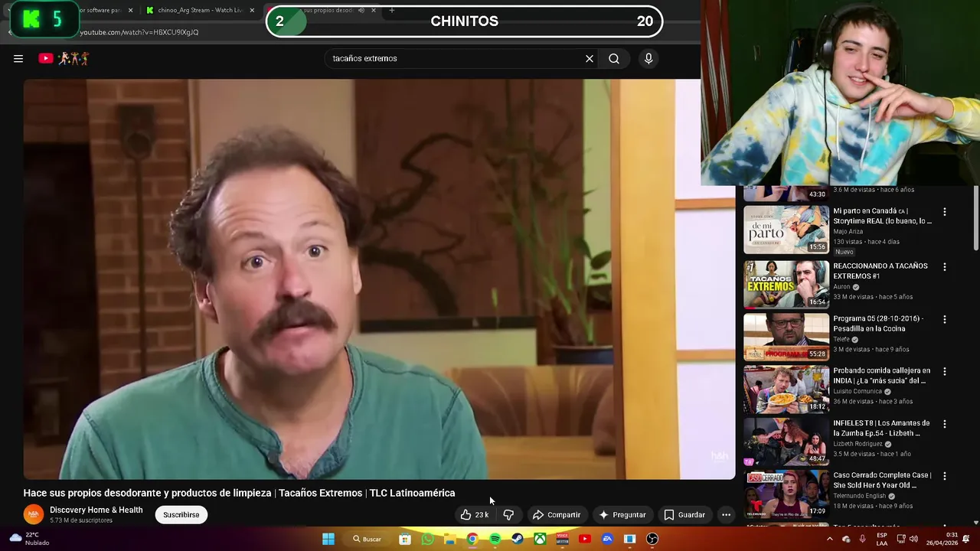Open Probando comida callejera en INDIA thumbnail

pyautogui.click(x=786, y=389)
